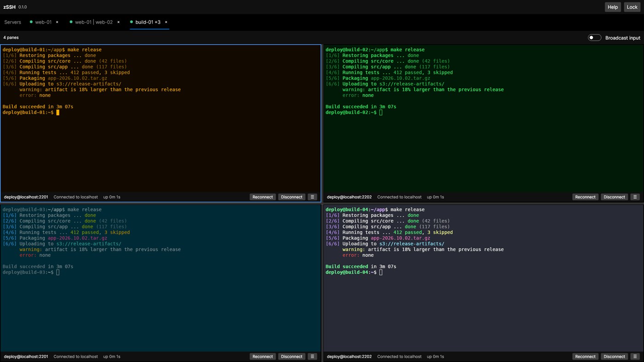Reconnect the build-01 pane
Screen dimensions: 644x362
coord(263,197)
